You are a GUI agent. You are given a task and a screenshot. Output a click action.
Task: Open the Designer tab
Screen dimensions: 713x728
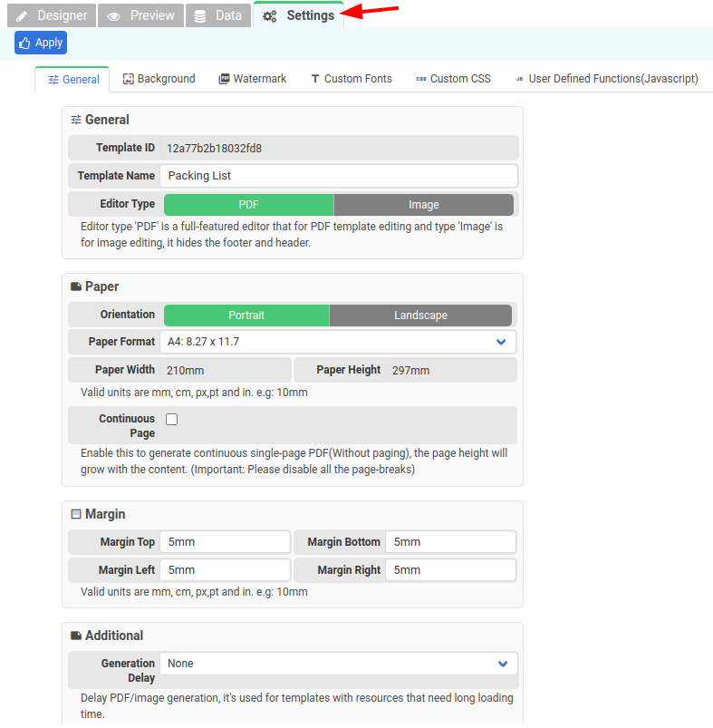point(52,15)
